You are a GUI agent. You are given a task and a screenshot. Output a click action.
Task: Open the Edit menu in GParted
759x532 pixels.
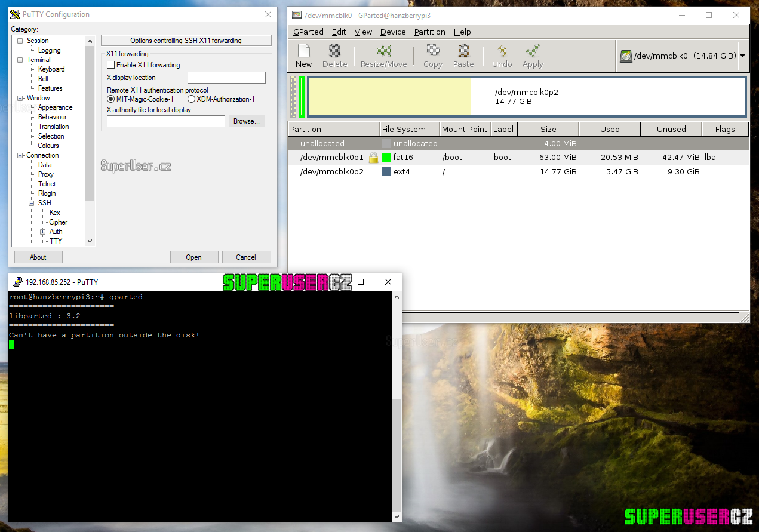pyautogui.click(x=339, y=32)
